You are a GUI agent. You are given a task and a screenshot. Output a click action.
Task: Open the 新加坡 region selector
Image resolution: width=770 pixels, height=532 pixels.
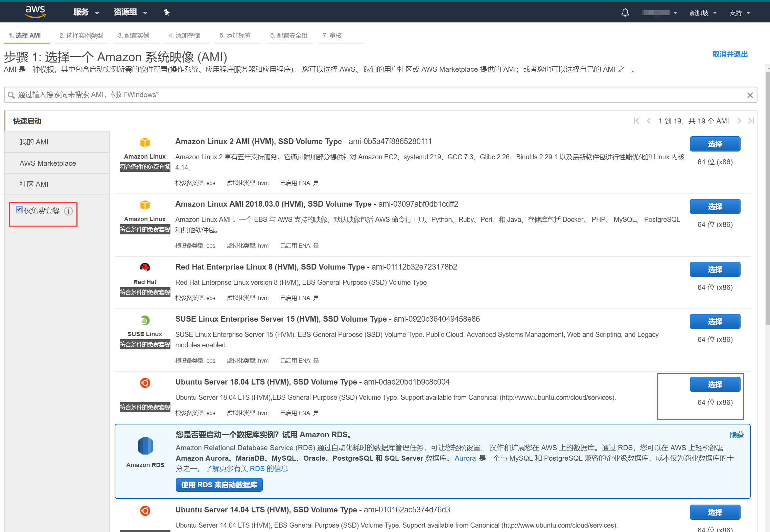point(703,13)
